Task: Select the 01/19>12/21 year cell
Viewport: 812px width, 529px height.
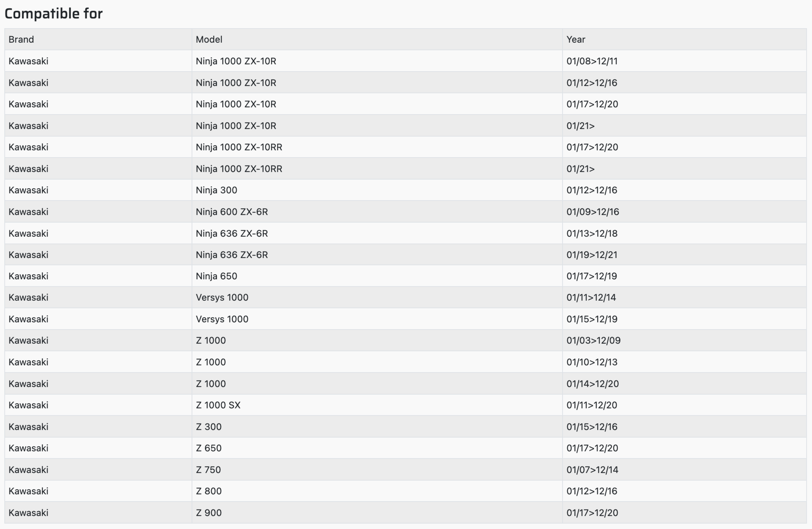Action: pos(592,255)
